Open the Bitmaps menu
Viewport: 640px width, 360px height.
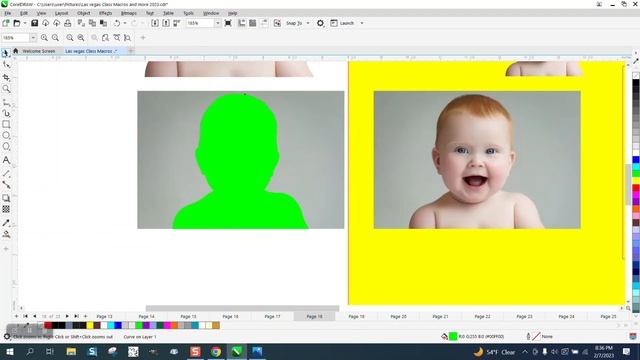129,13
